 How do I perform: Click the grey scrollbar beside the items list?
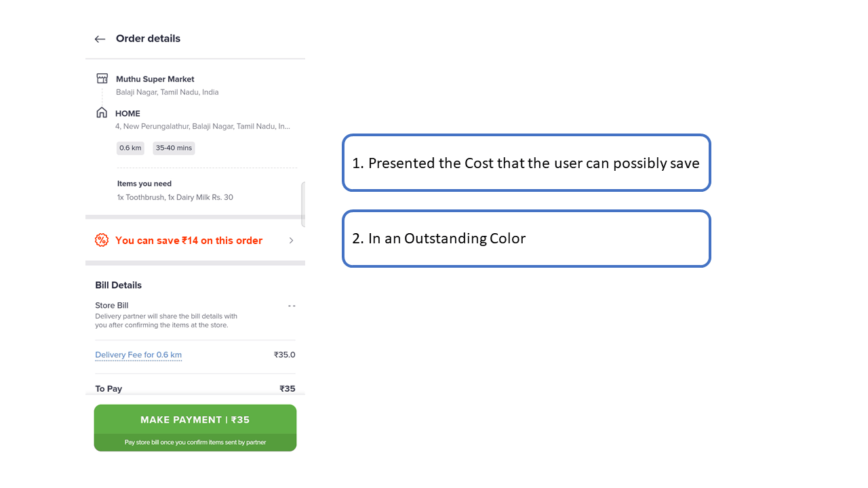click(303, 204)
